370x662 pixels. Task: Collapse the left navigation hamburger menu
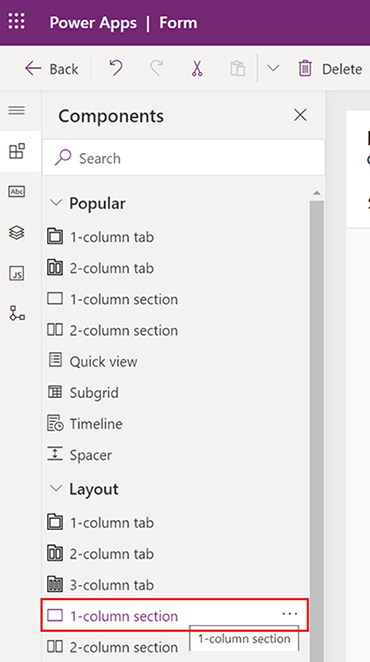click(17, 111)
